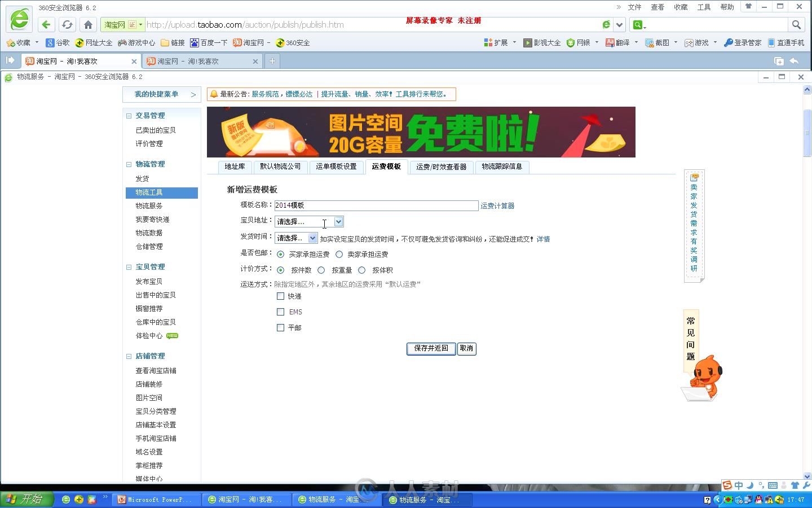Collapse 店铺管理 section
The height and width of the screenshot is (508, 812).
(129, 356)
